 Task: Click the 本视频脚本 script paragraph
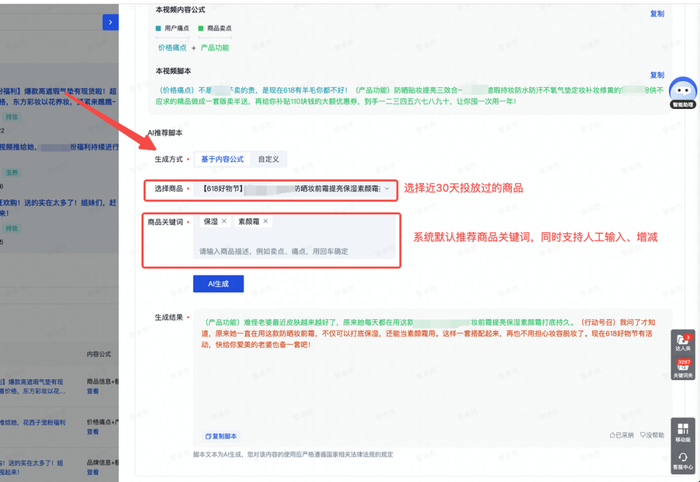point(409,96)
